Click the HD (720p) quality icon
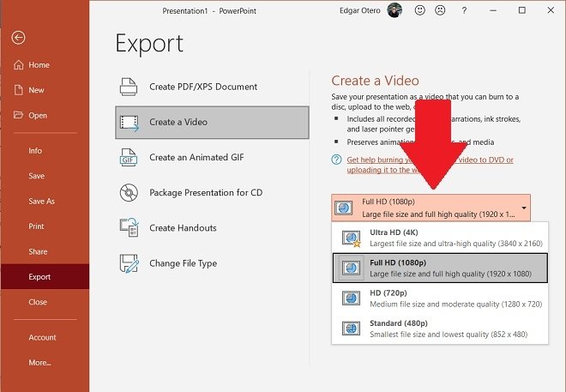This screenshot has height=392, width=566. [351, 299]
